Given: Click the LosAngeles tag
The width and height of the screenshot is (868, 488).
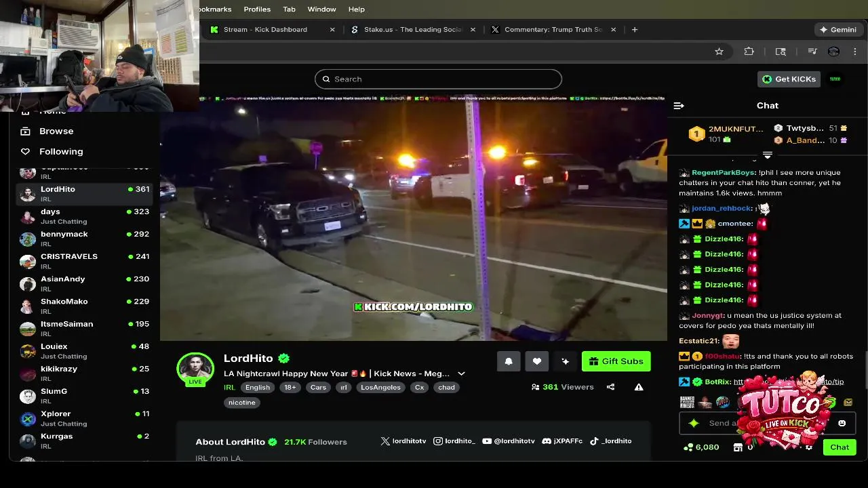Looking at the screenshot, I should pyautogui.click(x=380, y=388).
